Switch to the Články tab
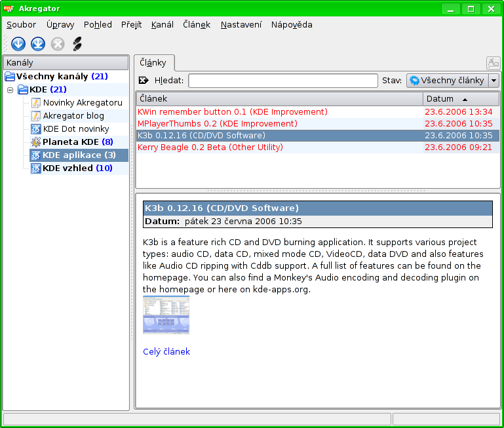 coord(153,63)
